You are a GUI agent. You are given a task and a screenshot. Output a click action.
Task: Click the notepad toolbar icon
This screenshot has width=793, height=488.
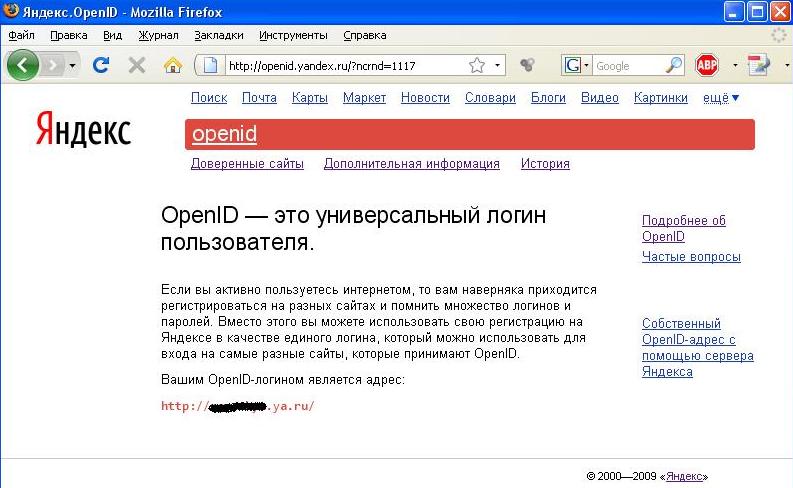[758, 65]
